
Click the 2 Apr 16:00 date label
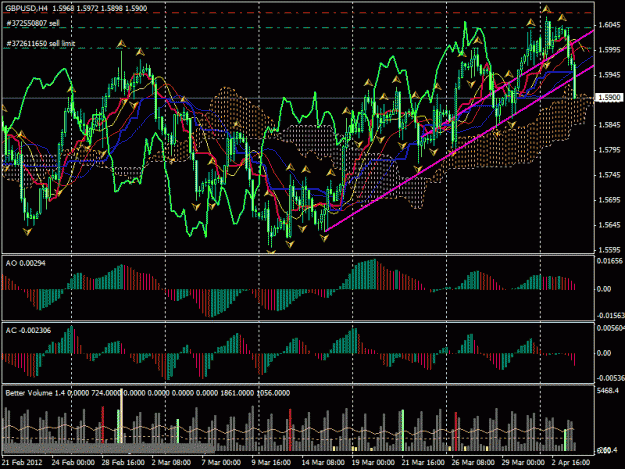coord(571,462)
